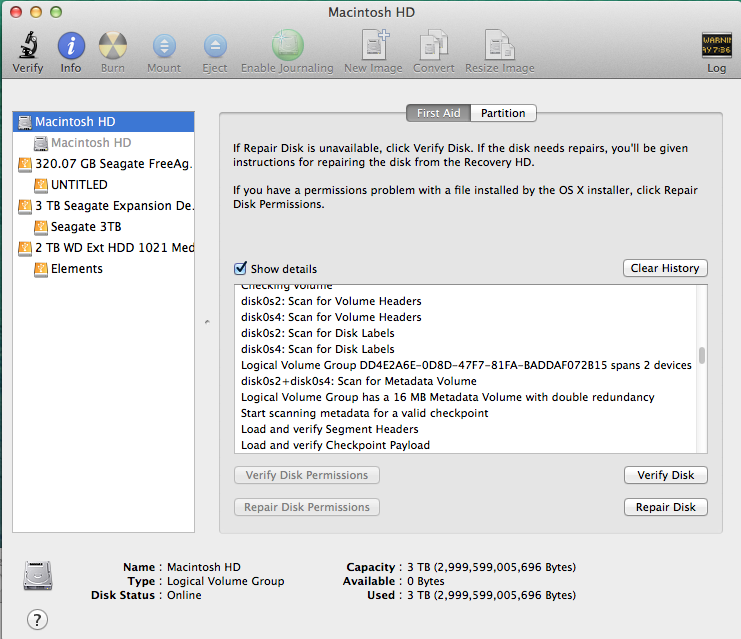Click the Disk Status value Online

point(184,595)
